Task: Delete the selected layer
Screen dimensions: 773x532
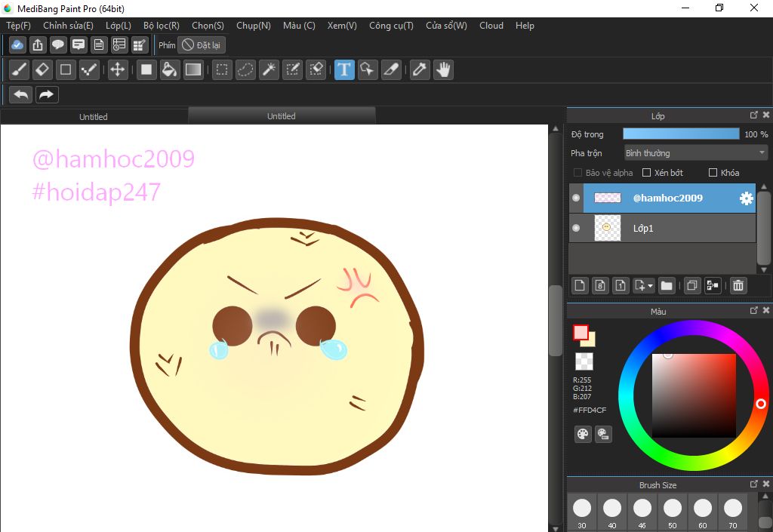Action: (x=738, y=286)
